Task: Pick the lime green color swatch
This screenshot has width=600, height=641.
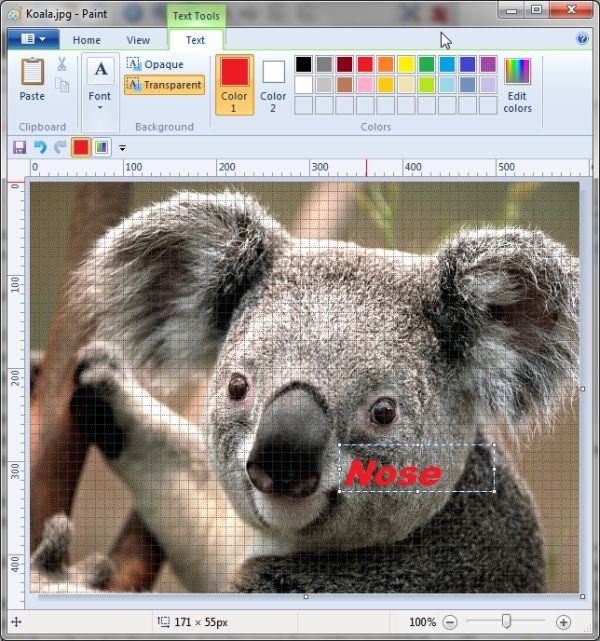Action: 426,85
